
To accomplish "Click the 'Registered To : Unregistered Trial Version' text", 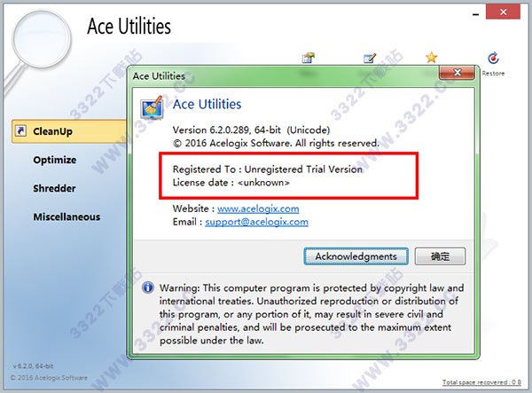I will (268, 169).
